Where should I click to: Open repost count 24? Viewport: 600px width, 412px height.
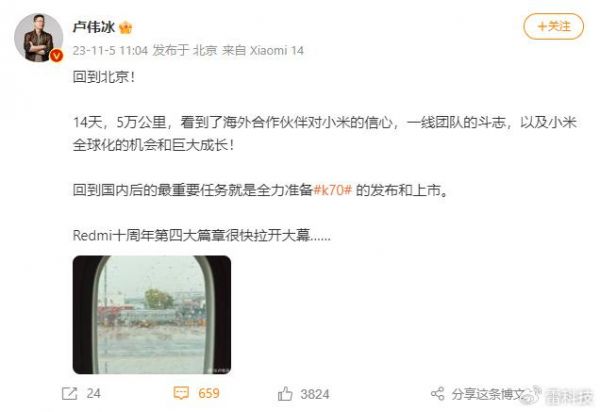94,393
